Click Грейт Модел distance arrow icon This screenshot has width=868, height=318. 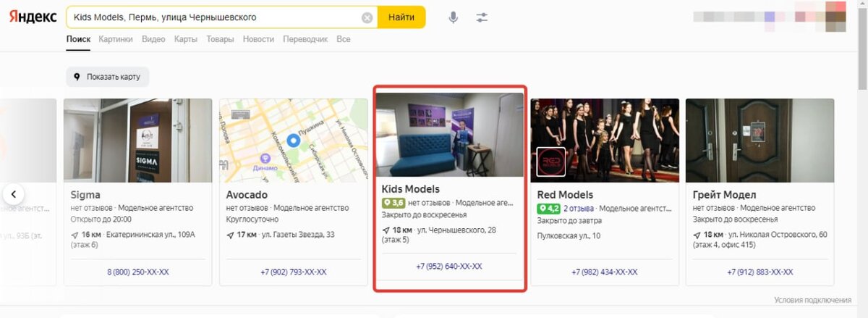pos(697,235)
